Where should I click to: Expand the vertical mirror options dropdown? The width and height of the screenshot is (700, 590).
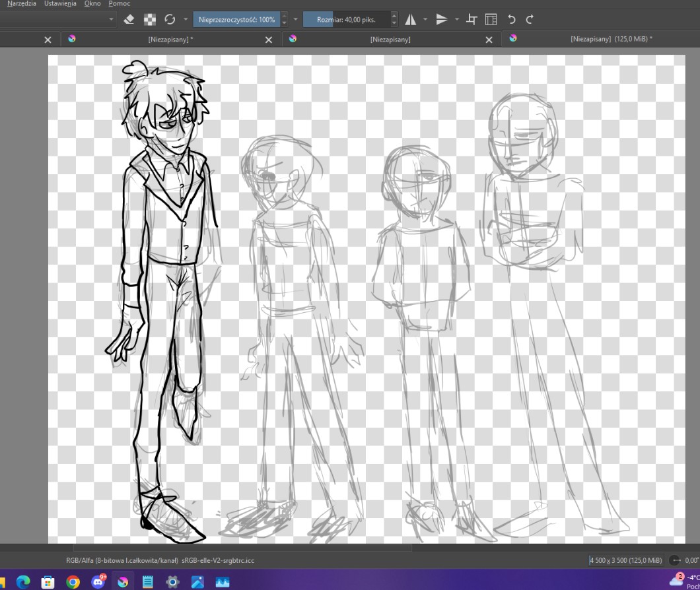[456, 20]
